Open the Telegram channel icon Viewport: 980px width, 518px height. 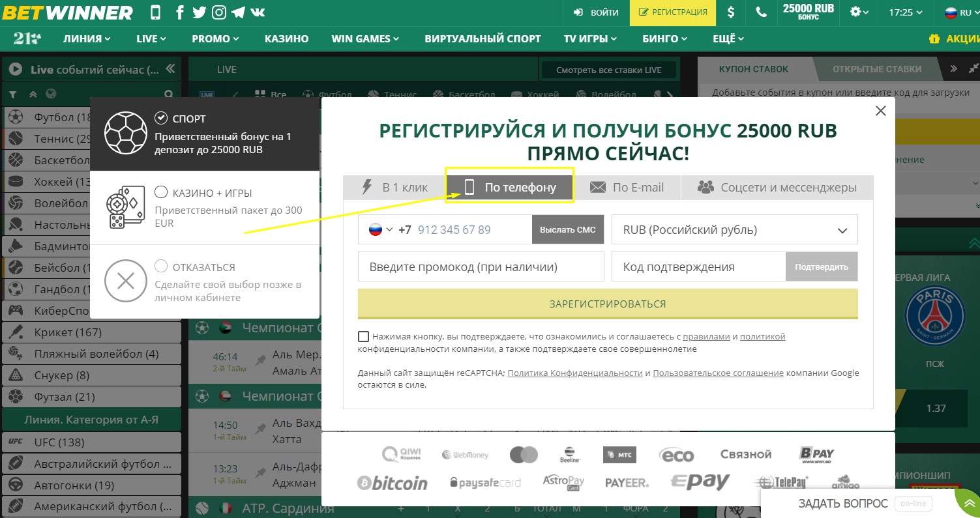pos(239,12)
